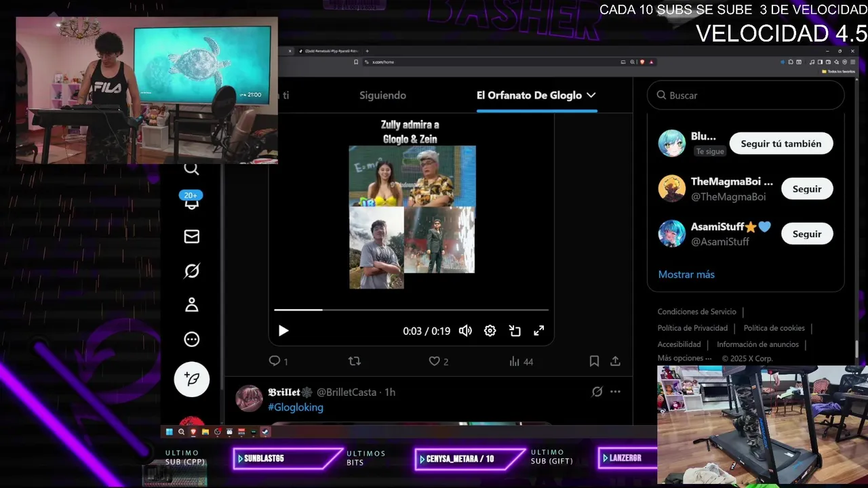The height and width of the screenshot is (488, 868).
Task: Open the @AsamiStuff profile handle
Action: pyautogui.click(x=720, y=242)
